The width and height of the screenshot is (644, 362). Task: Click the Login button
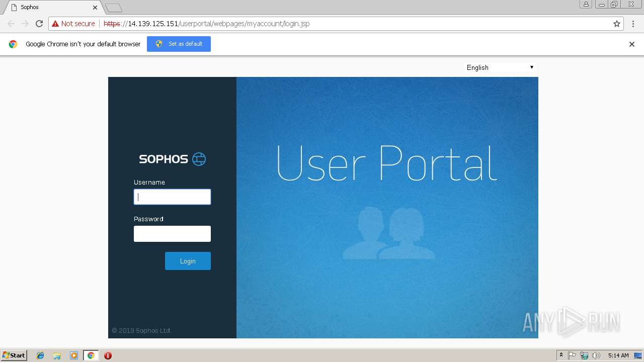[x=188, y=261]
